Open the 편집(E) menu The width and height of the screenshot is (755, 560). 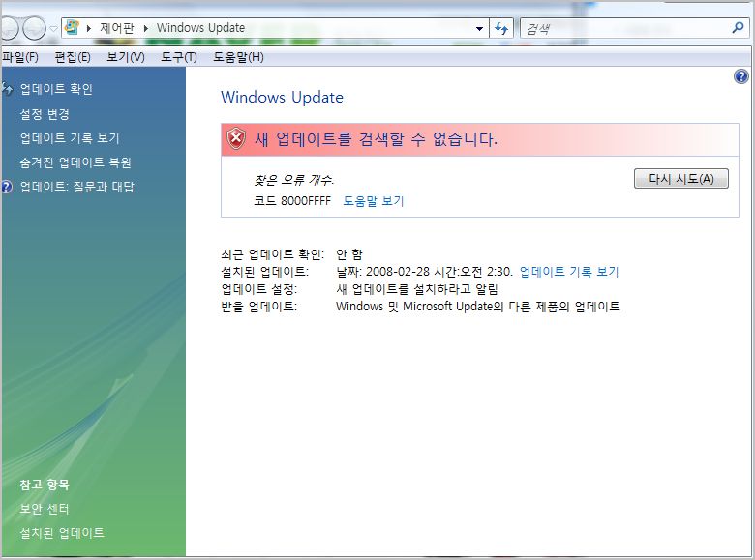73,57
